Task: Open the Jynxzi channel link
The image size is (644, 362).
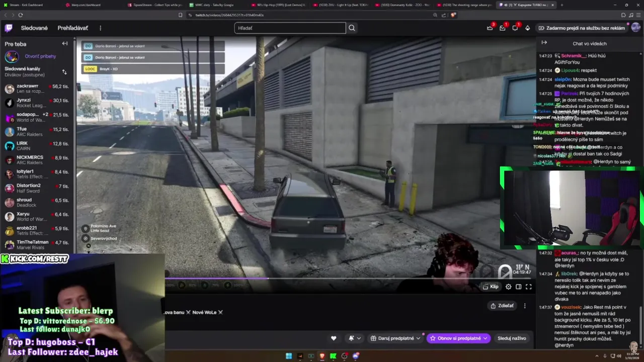Action: point(38,103)
